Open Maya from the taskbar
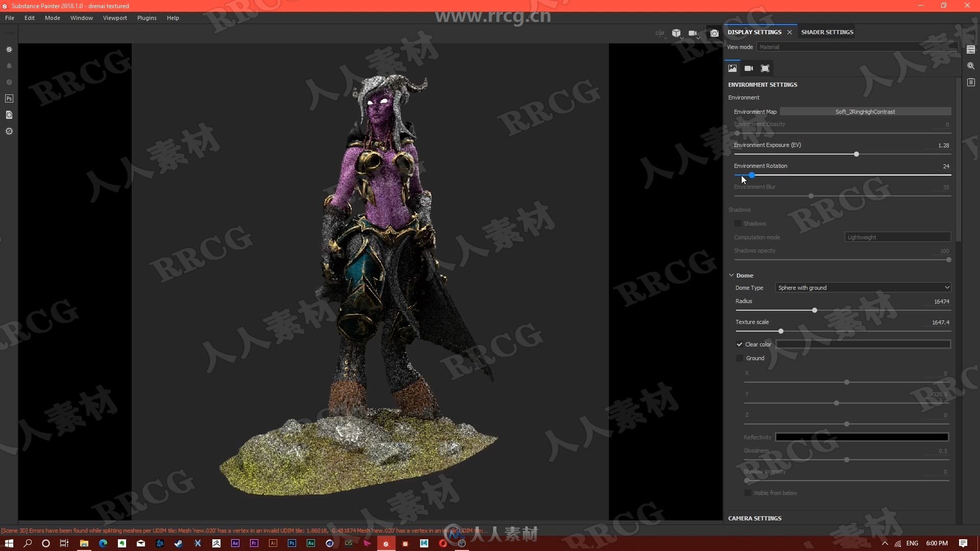 [424, 543]
